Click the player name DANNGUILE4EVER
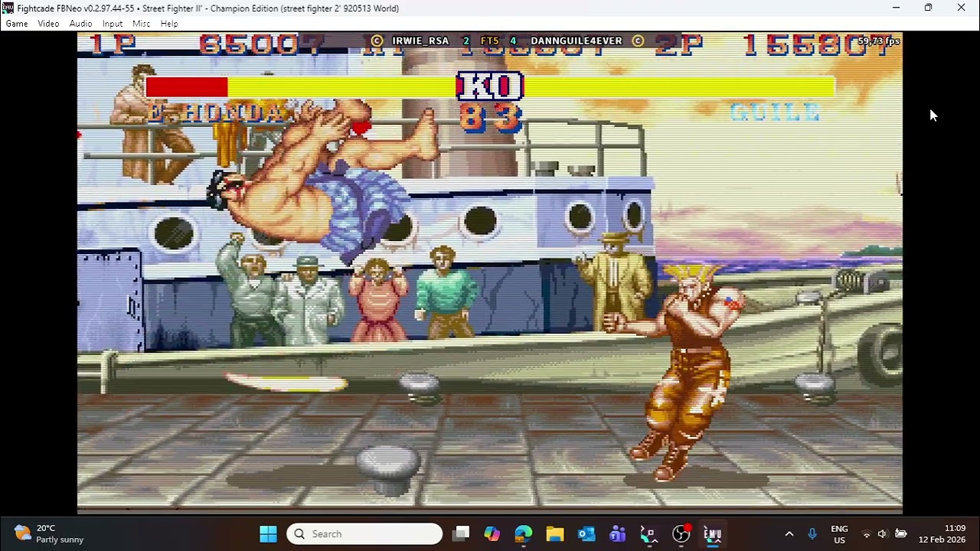This screenshot has width=980, height=551. point(577,41)
